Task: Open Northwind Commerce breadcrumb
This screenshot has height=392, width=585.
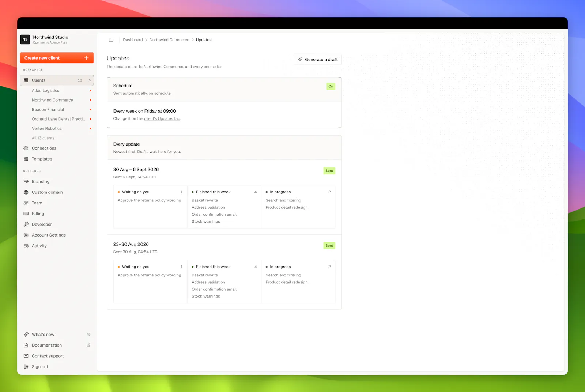Action: point(169,40)
